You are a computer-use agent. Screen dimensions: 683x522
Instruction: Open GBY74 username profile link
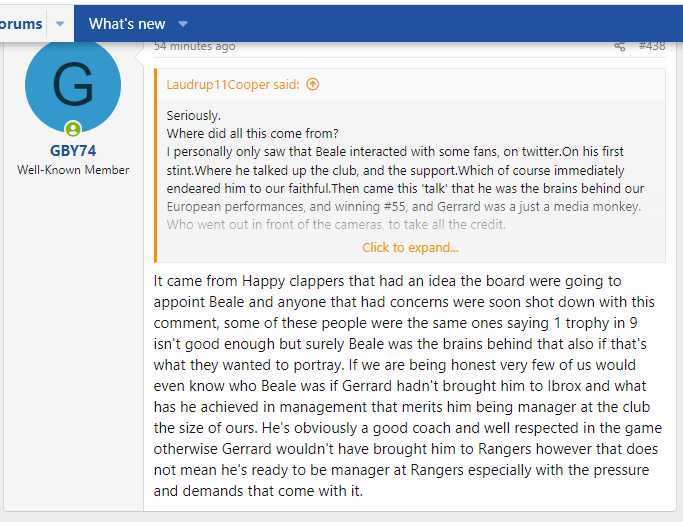[x=73, y=151]
